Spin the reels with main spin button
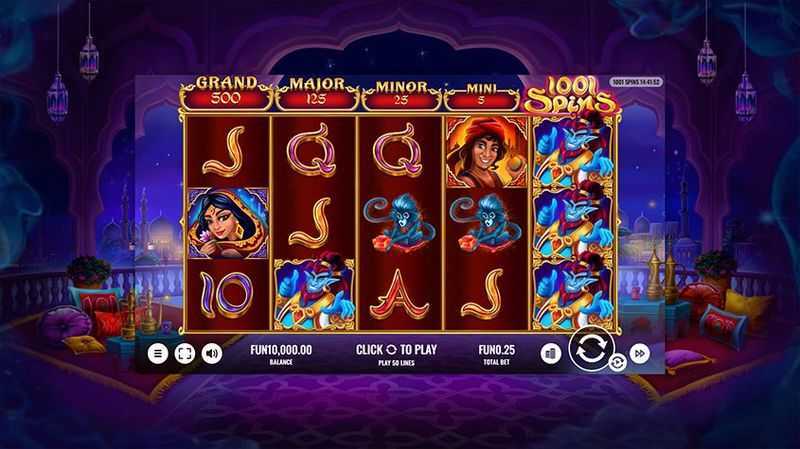Viewport: 800px width, 449px height. [x=591, y=349]
